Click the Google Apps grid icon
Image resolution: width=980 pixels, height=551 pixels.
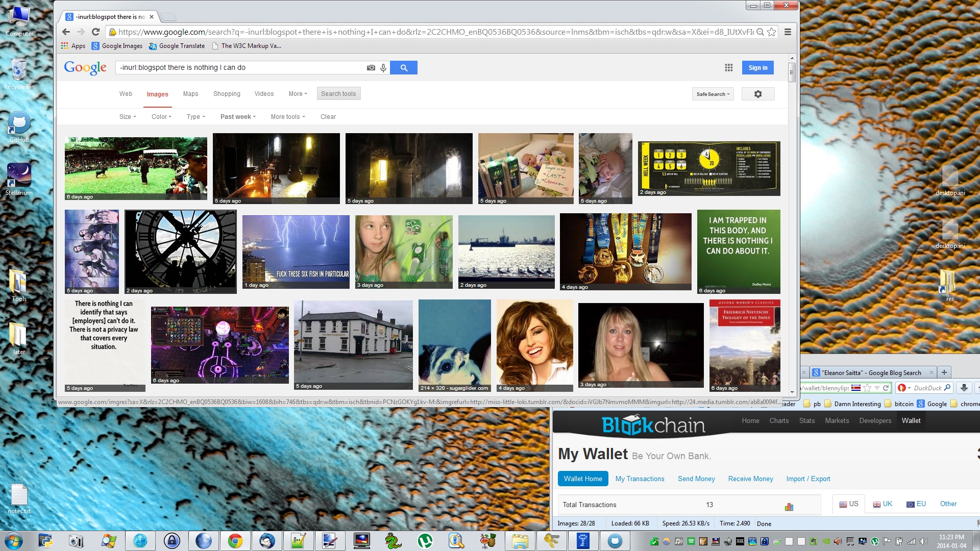[x=729, y=67]
